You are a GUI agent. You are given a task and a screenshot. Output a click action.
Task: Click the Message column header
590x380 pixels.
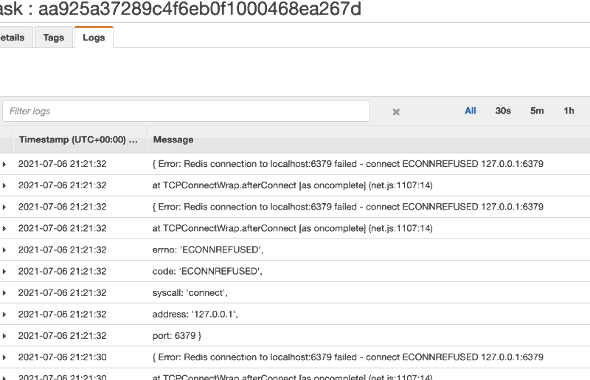point(173,140)
